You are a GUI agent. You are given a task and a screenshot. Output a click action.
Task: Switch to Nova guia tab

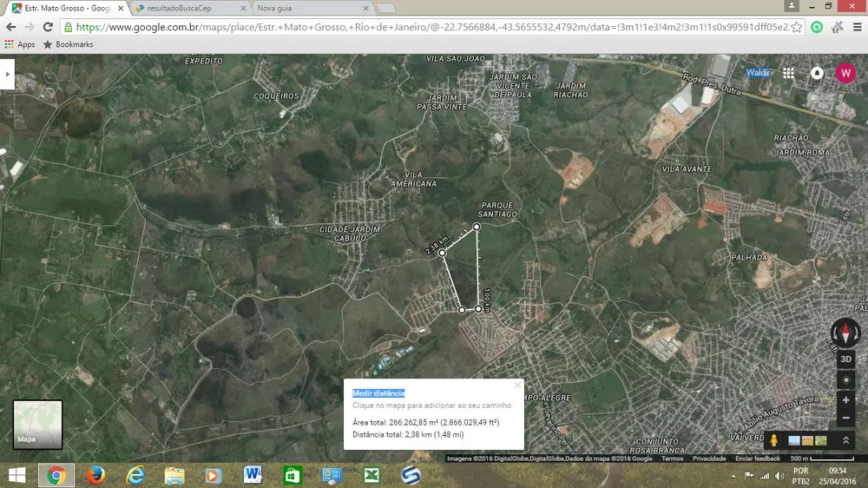(312, 9)
